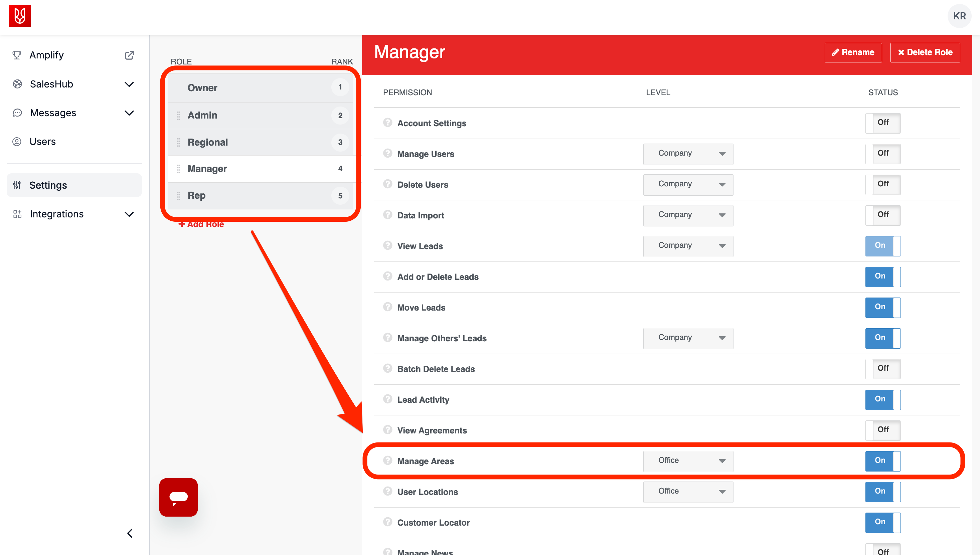The image size is (980, 555).
Task: Collapse the sidebar with the left arrow
Action: point(130,533)
